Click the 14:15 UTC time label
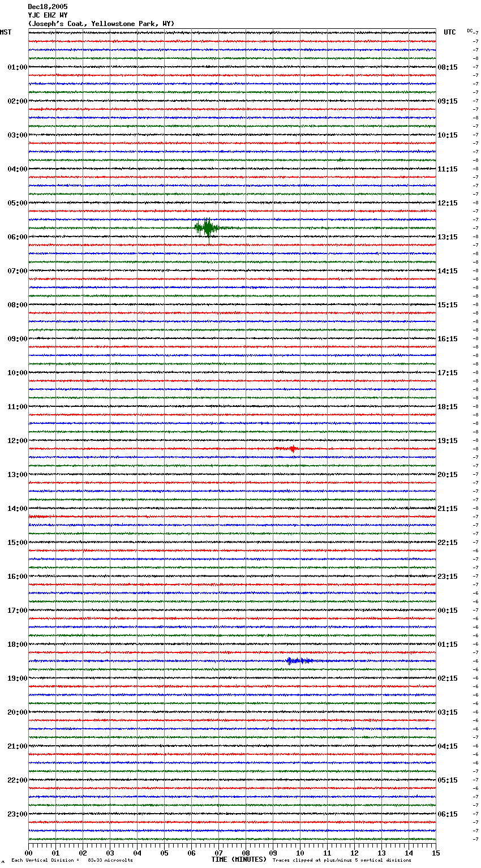The image size is (481, 868). pos(448,271)
